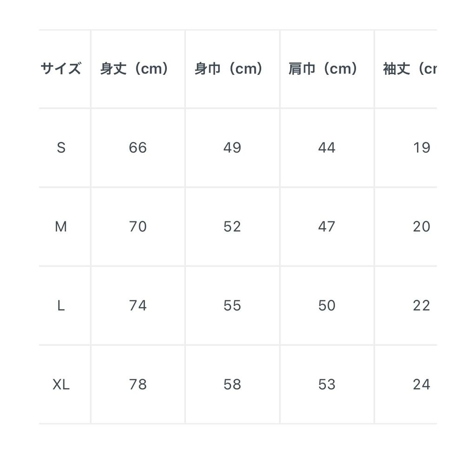Viewport: 476px width, 476px height.
Task: Click the L body length value 74
Action: (x=138, y=306)
